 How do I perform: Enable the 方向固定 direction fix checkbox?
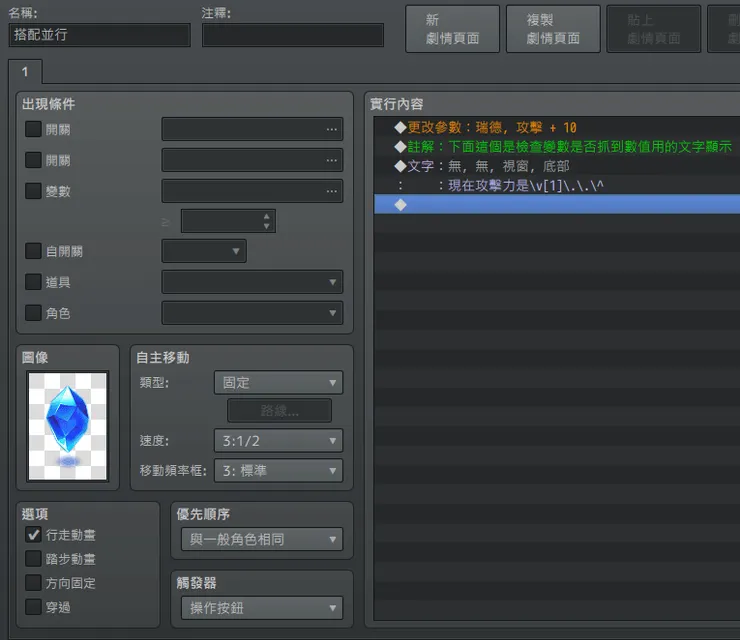pos(33,583)
